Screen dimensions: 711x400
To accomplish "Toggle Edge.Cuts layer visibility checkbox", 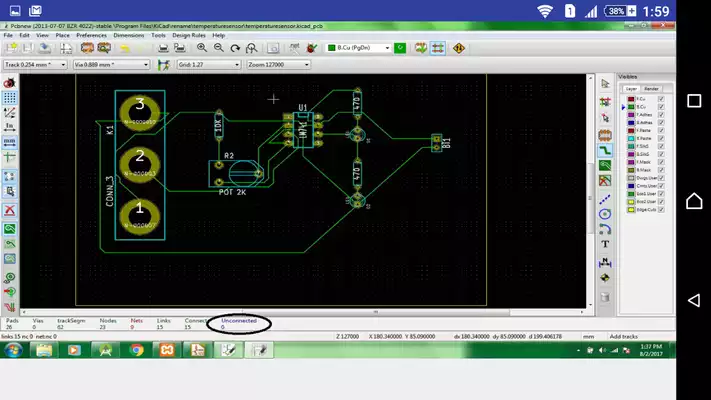I will 661,210.
